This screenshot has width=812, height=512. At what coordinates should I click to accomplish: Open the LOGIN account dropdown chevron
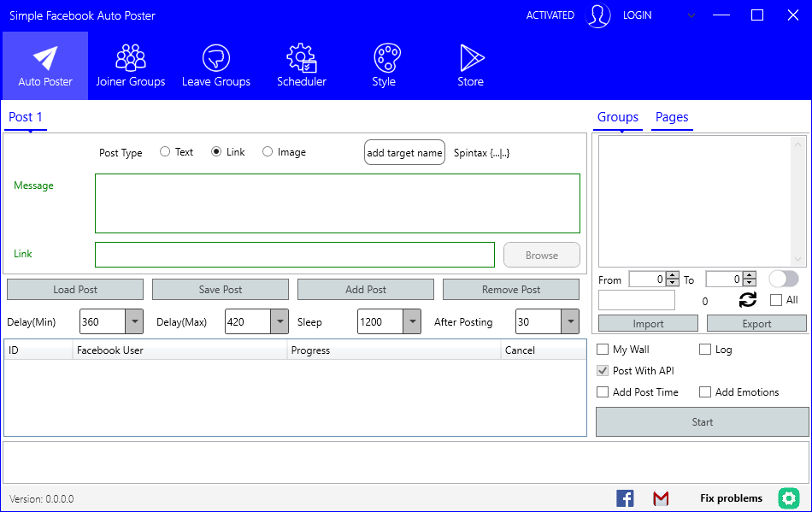click(x=691, y=15)
